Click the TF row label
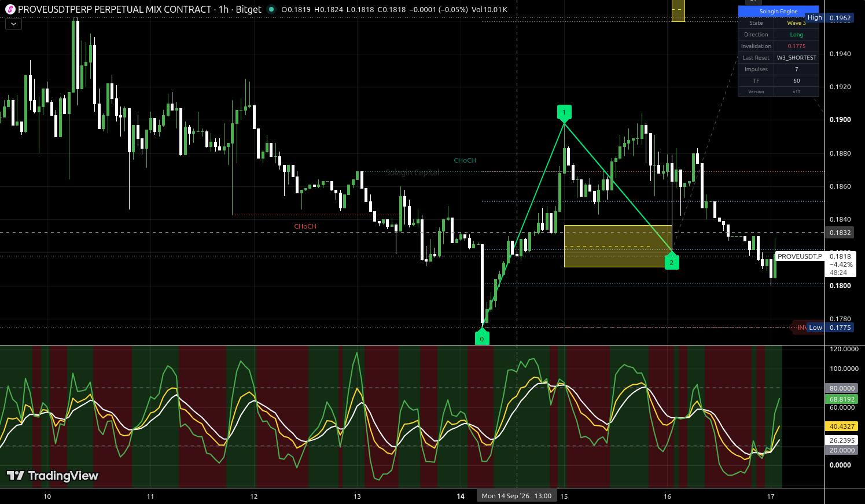865x504 pixels. [x=756, y=81]
